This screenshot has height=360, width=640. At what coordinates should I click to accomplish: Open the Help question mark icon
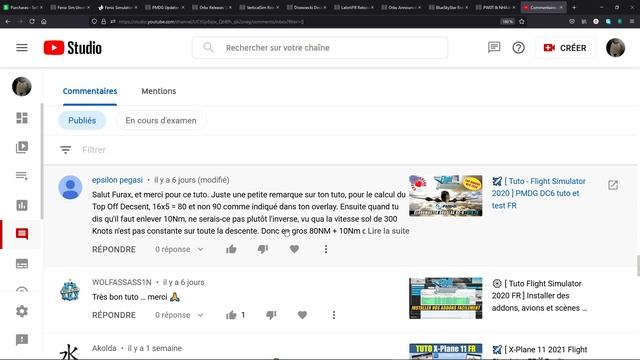[518, 48]
